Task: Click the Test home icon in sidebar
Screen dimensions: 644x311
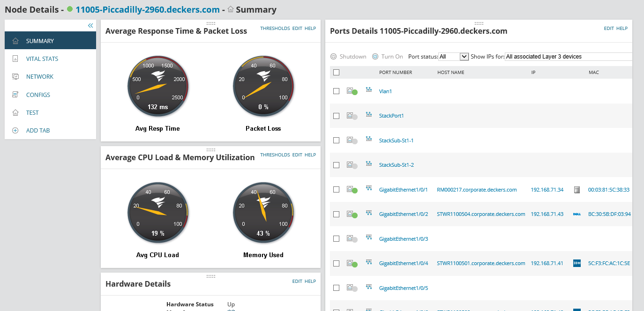Action: (15, 112)
